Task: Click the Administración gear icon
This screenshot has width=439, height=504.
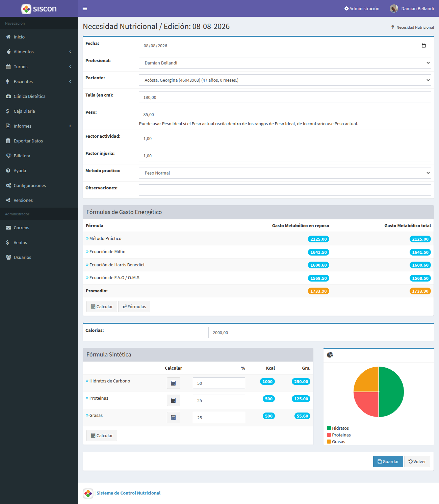Action: [346, 8]
